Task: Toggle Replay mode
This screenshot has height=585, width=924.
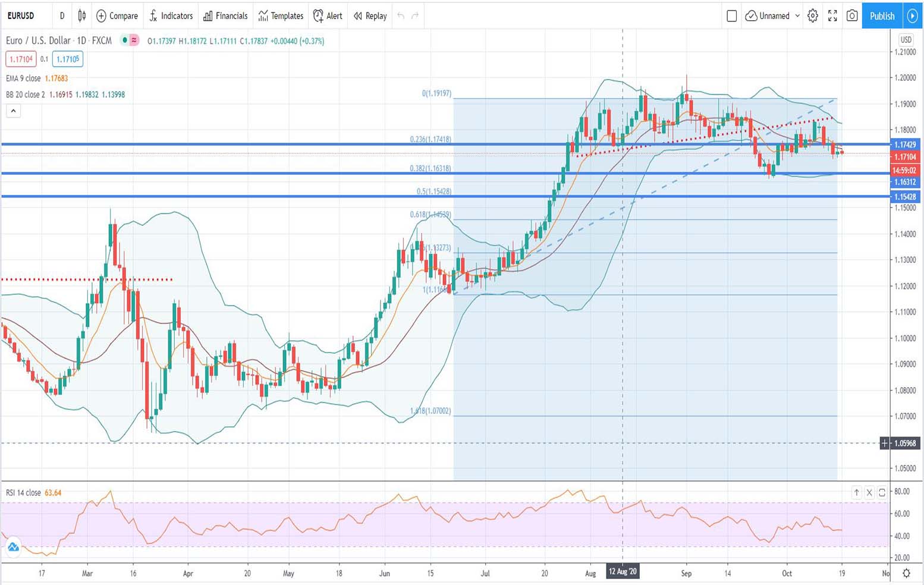Action: [370, 16]
